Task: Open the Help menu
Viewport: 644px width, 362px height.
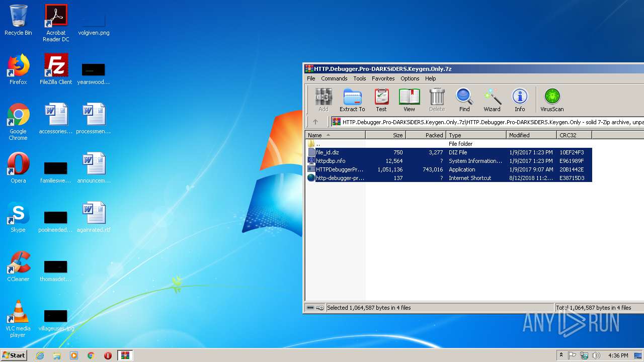Action: (x=430, y=78)
